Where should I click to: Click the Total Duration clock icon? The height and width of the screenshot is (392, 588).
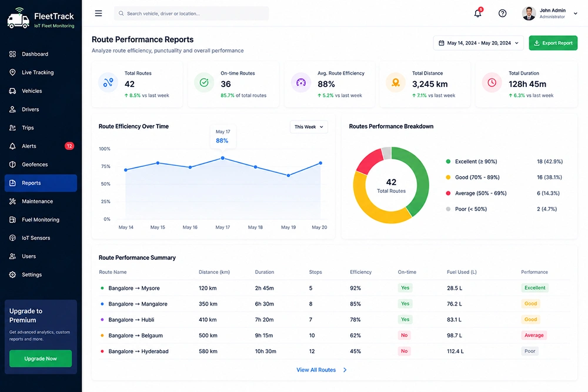(x=492, y=82)
